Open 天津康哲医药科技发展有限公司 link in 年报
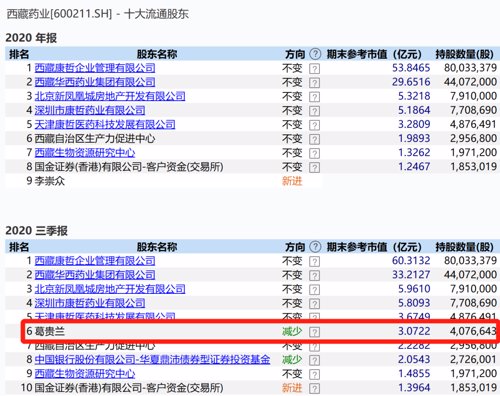500x396 pixels. pyautogui.click(x=105, y=124)
